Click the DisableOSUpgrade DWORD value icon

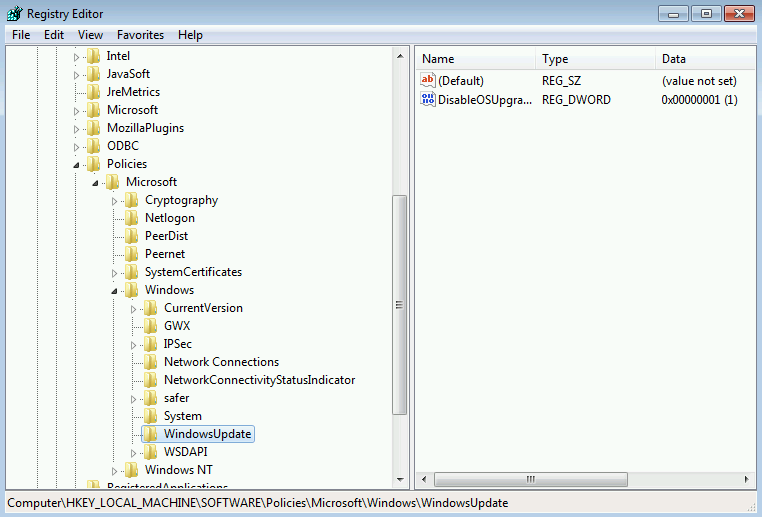(x=428, y=100)
